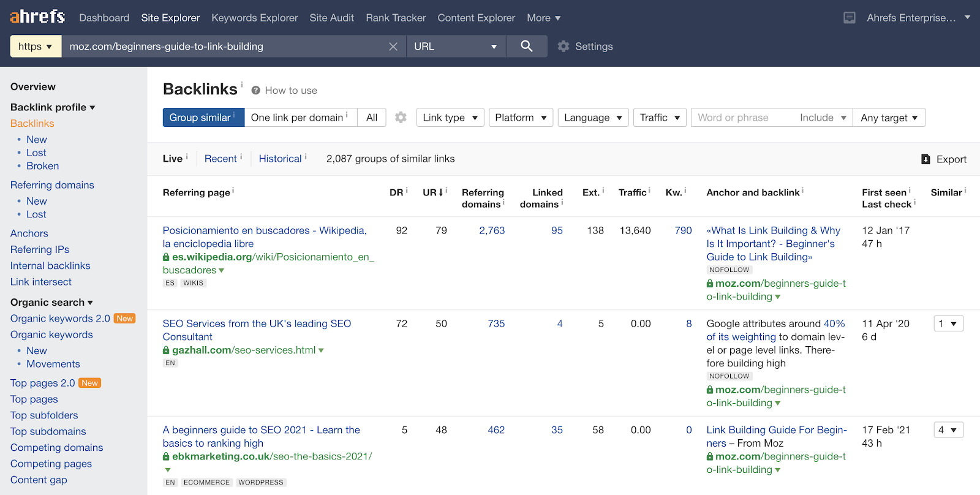Select the All links mode
The width and height of the screenshot is (980, 495).
(371, 118)
